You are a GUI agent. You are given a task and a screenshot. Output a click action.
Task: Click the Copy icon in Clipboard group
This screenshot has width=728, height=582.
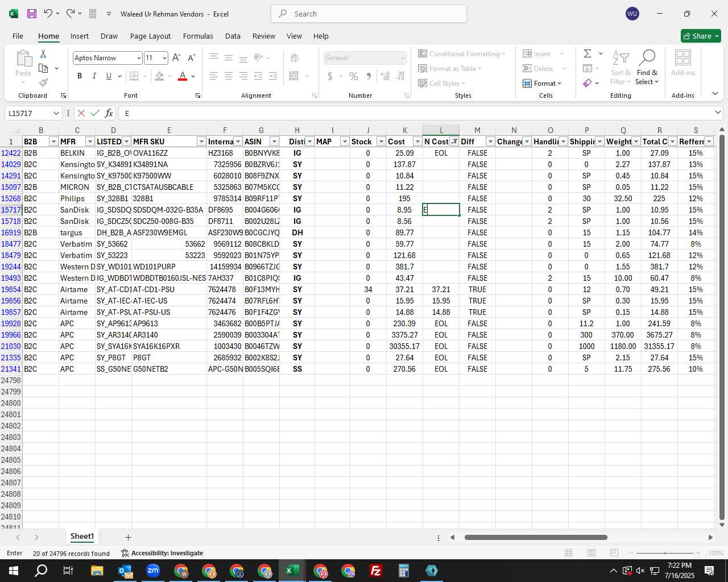(43, 68)
